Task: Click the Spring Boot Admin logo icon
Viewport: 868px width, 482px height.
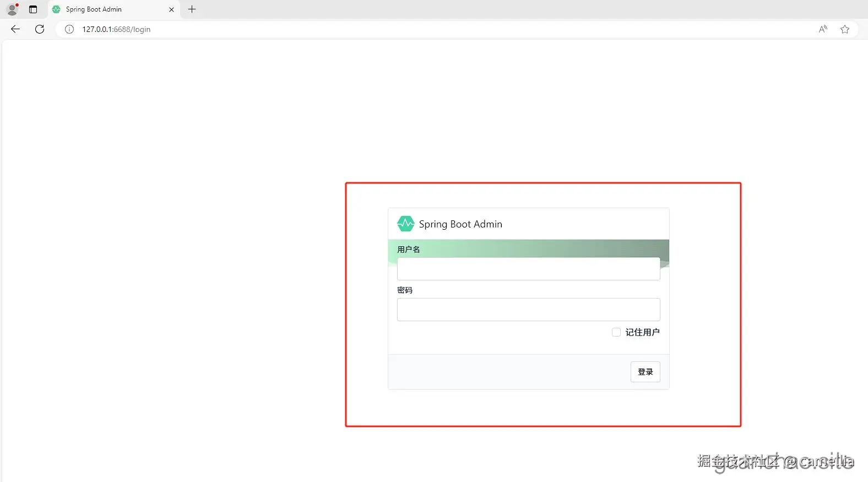Action: [x=406, y=224]
